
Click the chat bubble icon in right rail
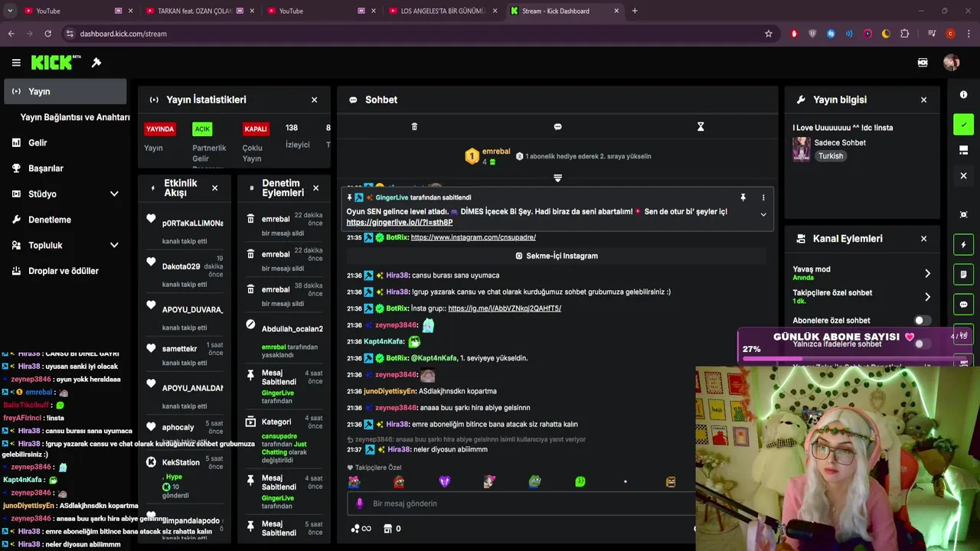pyautogui.click(x=963, y=305)
